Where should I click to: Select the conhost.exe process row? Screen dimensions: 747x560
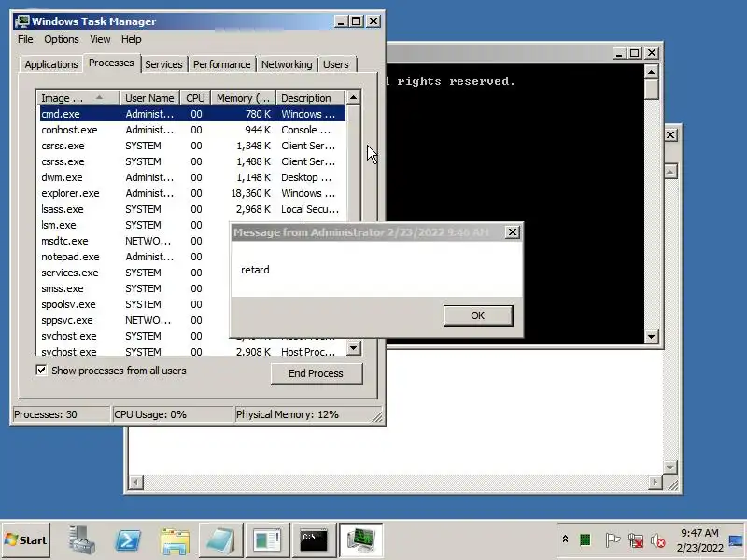192,130
